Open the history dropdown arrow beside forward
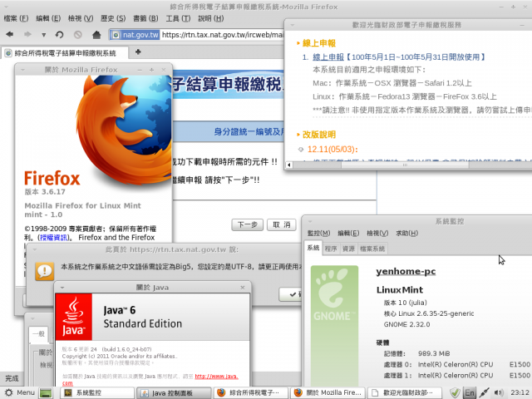Screen dimensions: 532x399 (x=43, y=35)
